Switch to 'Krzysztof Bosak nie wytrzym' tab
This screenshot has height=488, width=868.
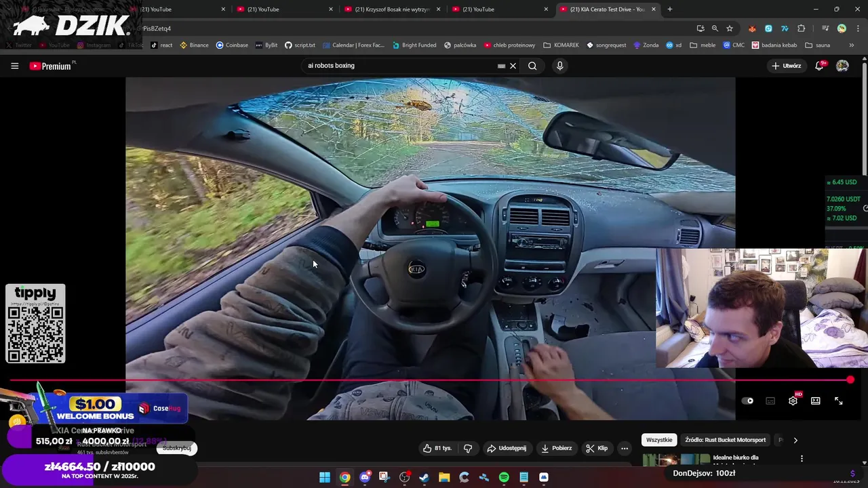392,9
